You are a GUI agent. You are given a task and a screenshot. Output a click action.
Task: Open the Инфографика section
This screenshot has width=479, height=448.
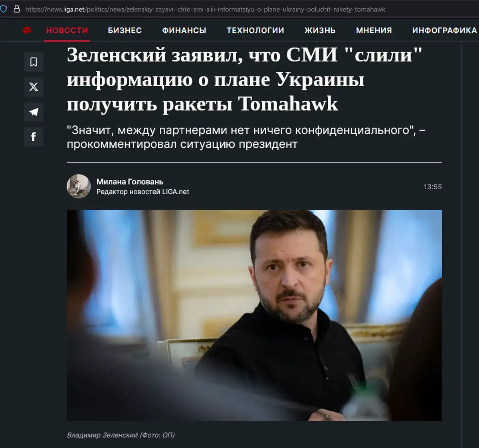point(445,30)
